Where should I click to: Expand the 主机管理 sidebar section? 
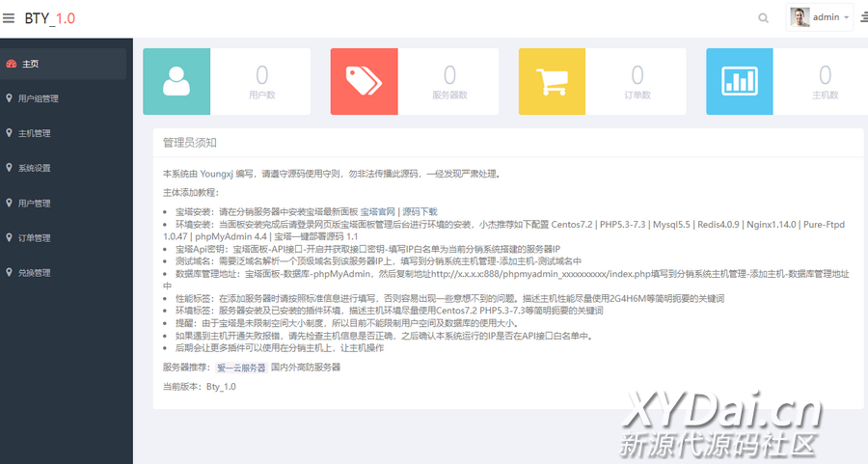tap(34, 133)
